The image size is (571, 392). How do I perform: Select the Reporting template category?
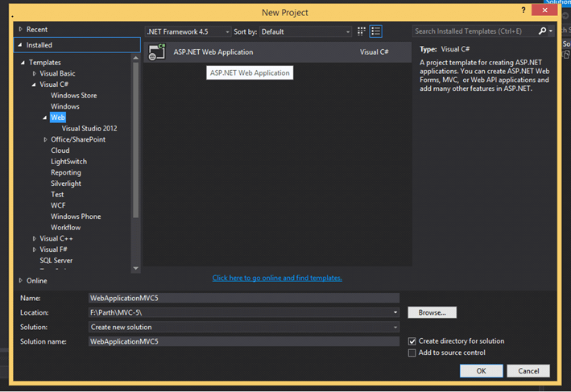click(x=66, y=172)
